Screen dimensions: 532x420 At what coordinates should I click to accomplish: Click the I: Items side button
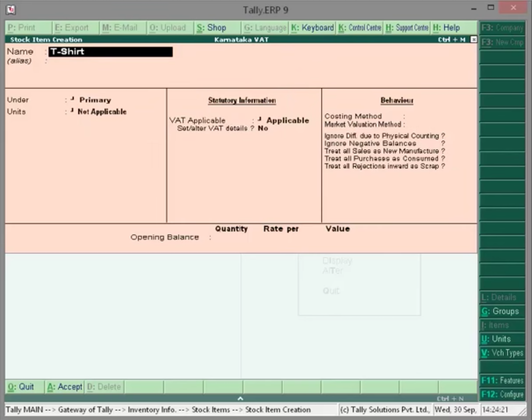pyautogui.click(x=502, y=325)
